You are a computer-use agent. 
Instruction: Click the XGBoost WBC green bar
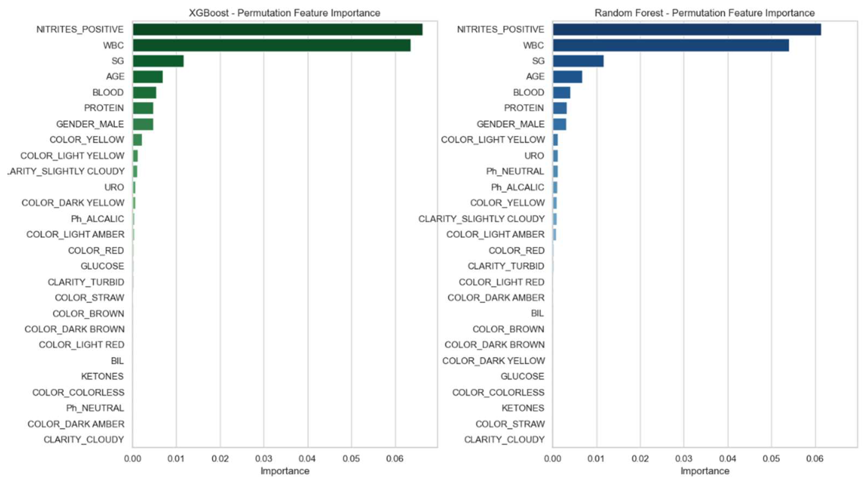coord(271,46)
